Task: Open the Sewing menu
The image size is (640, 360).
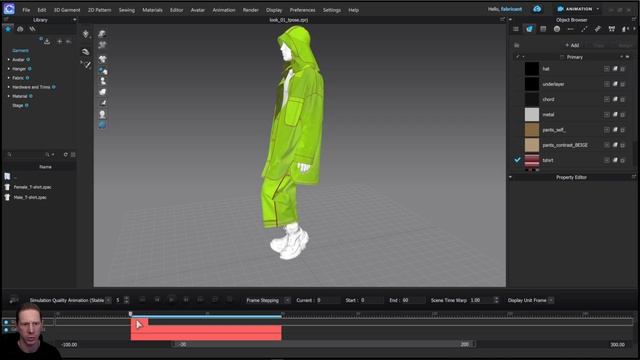Action: coord(127,10)
